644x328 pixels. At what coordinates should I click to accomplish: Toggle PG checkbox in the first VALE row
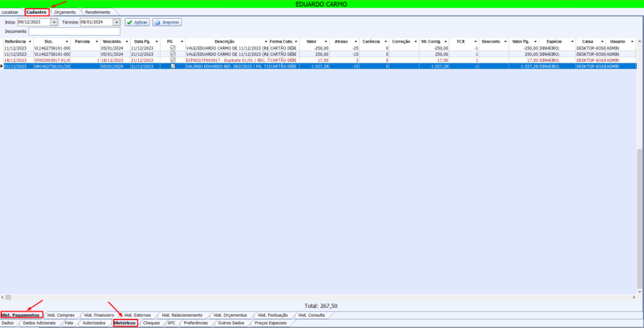click(173, 48)
